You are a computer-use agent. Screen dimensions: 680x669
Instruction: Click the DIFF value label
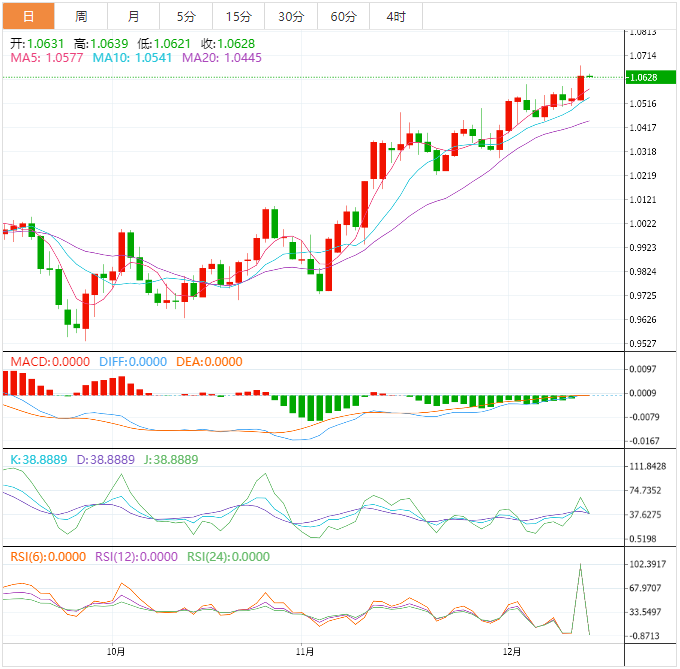pyautogui.click(x=133, y=362)
